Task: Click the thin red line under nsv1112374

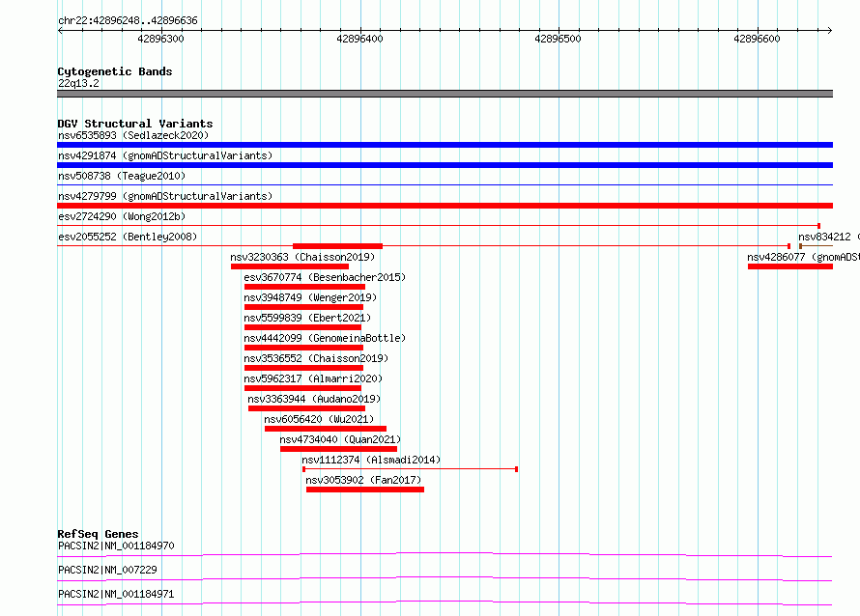Action: click(x=411, y=469)
